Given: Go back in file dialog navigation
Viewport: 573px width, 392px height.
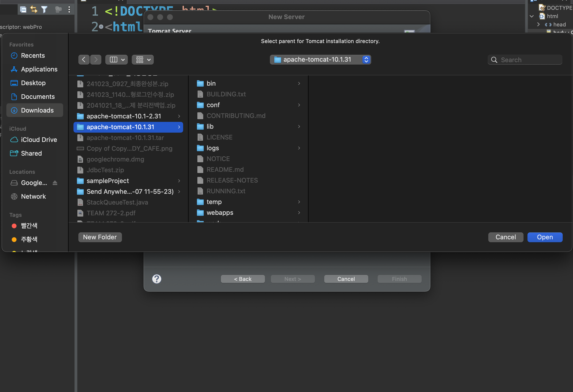Looking at the screenshot, I should coord(84,60).
